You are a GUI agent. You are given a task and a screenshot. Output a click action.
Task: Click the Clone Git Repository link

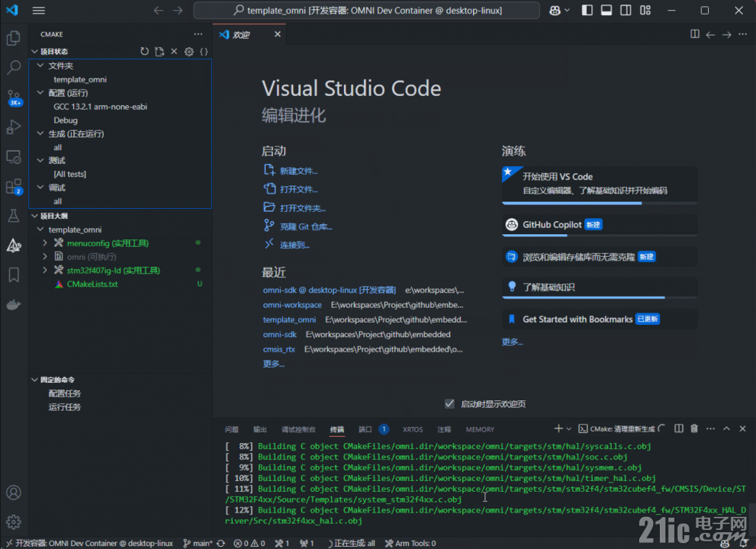coord(306,226)
